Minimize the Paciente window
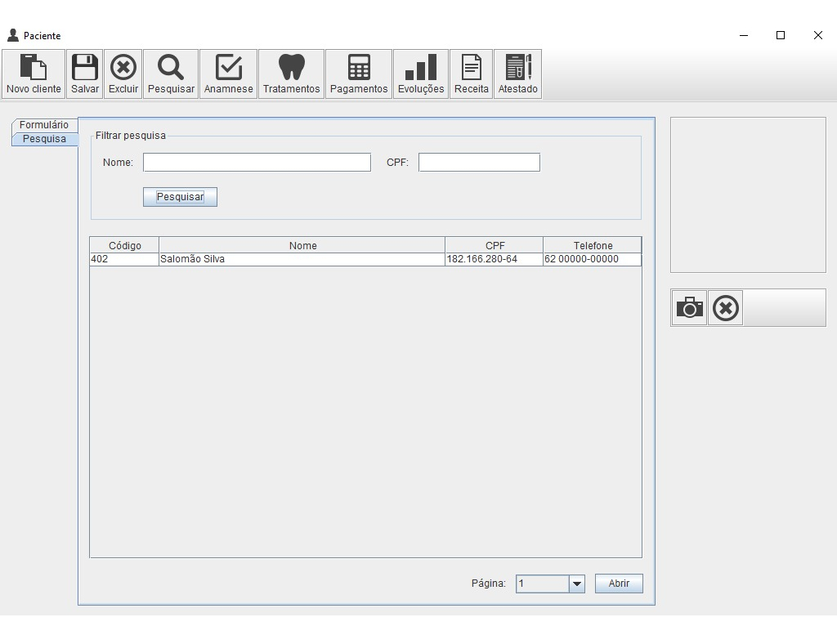The width and height of the screenshot is (837, 644). pyautogui.click(x=744, y=35)
